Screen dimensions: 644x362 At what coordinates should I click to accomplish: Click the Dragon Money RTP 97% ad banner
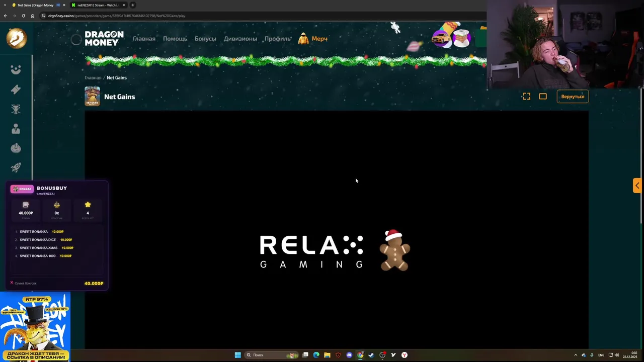tap(35, 326)
